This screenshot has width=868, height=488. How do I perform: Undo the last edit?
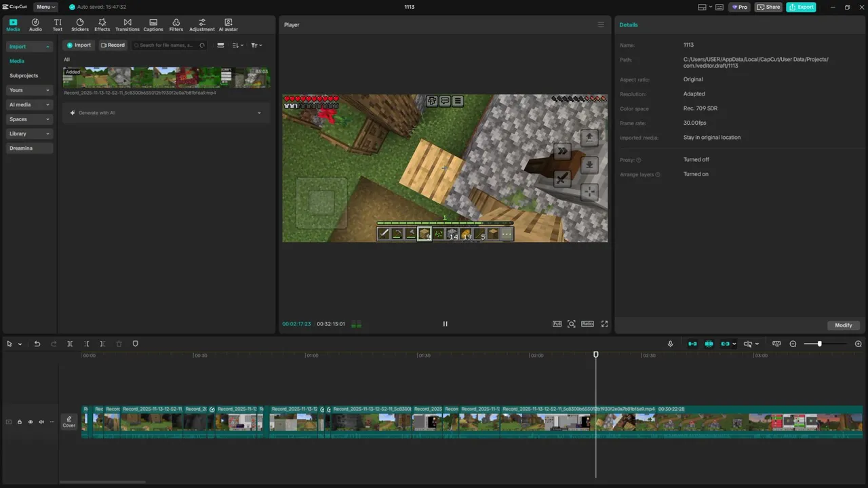[x=37, y=344]
